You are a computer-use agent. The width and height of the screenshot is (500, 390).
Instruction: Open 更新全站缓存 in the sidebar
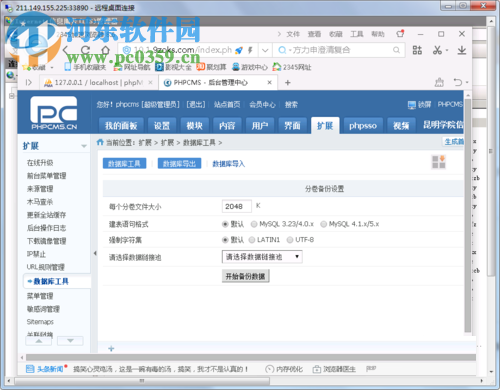pyautogui.click(x=46, y=215)
